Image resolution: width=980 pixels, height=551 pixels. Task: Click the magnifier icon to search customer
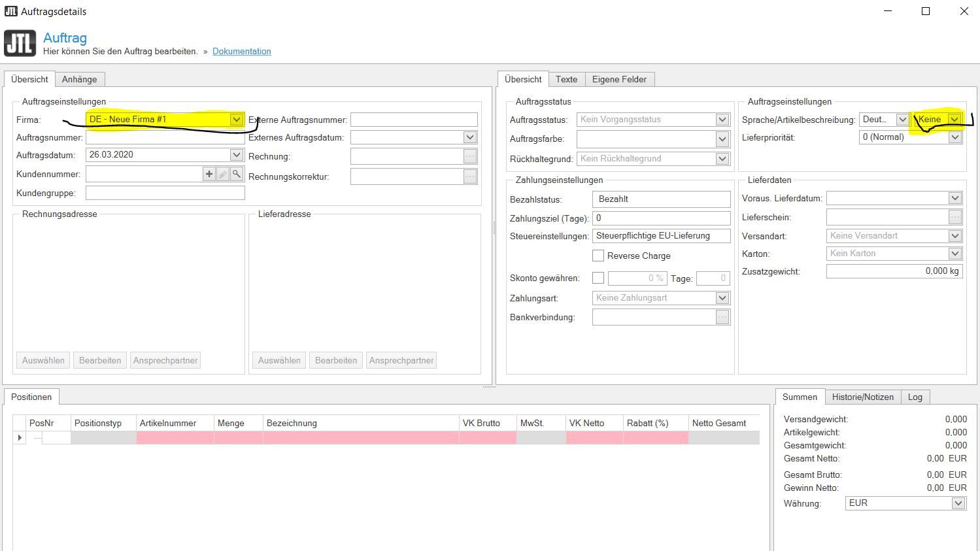point(237,174)
